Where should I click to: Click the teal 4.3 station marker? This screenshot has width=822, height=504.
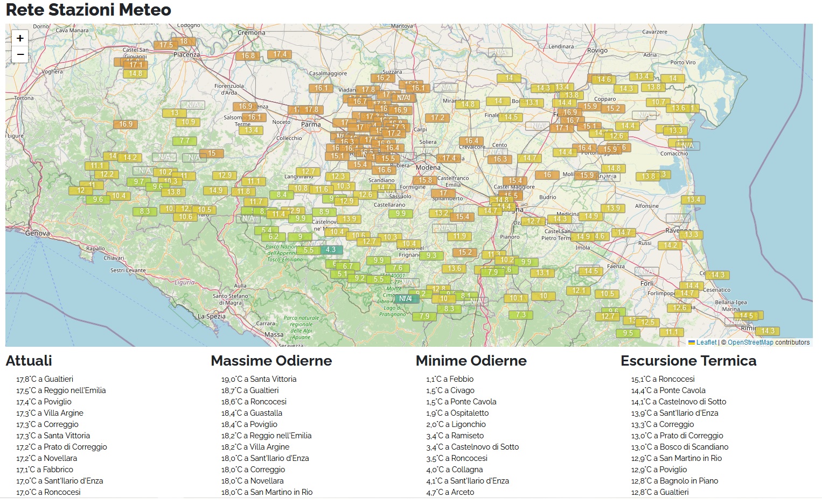(x=331, y=250)
